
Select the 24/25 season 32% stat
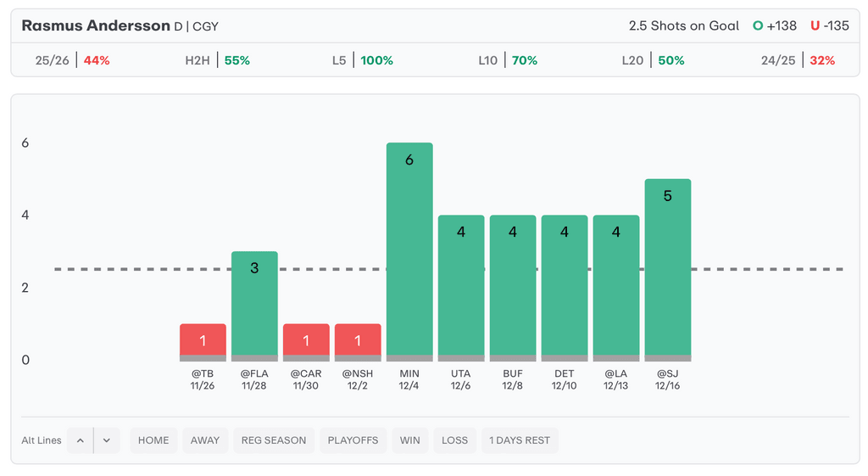(x=798, y=60)
